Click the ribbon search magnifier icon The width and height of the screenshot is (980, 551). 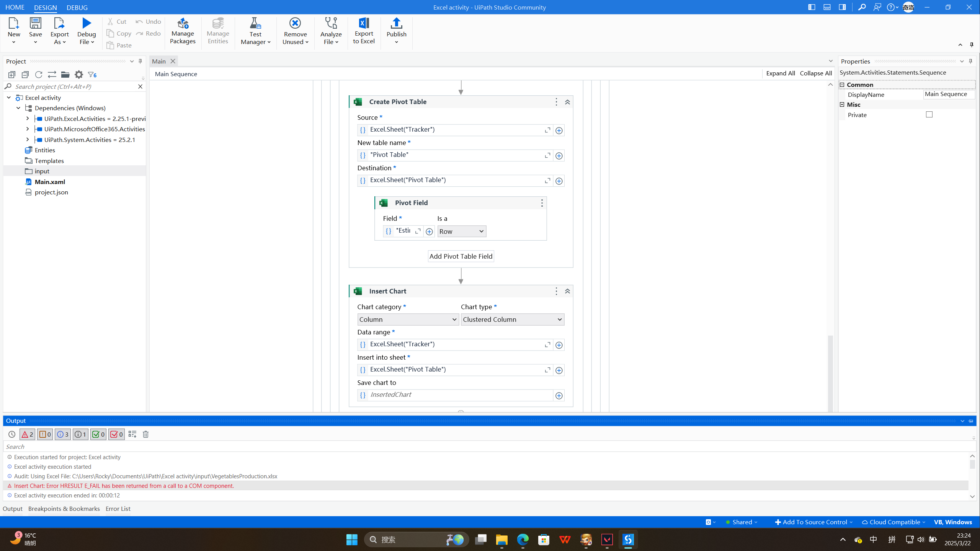[x=862, y=7]
